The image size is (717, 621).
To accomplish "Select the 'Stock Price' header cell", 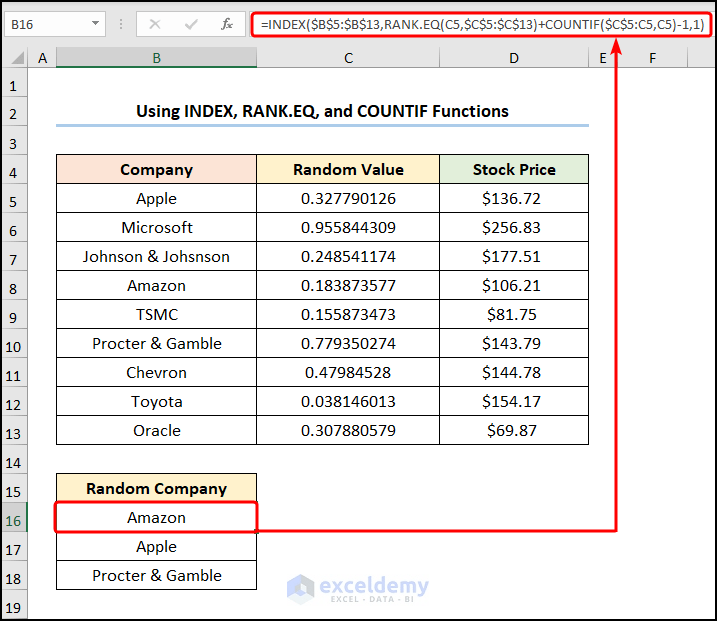I will [x=514, y=169].
